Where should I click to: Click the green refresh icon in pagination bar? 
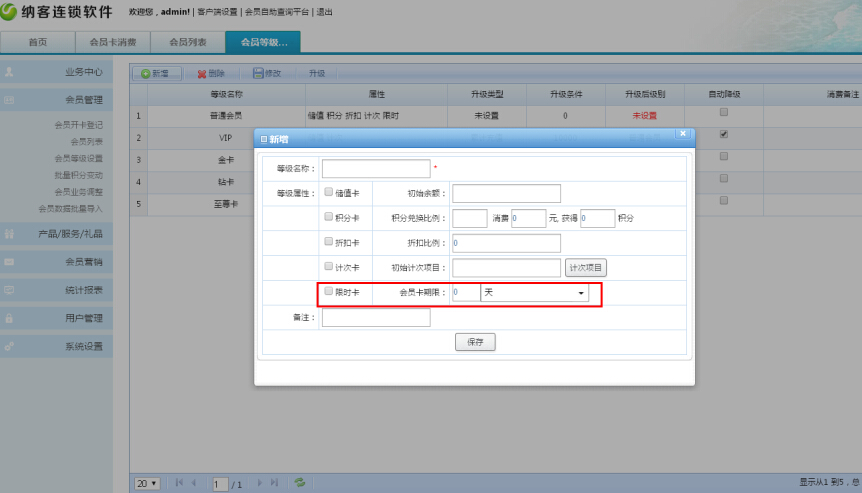pyautogui.click(x=299, y=483)
